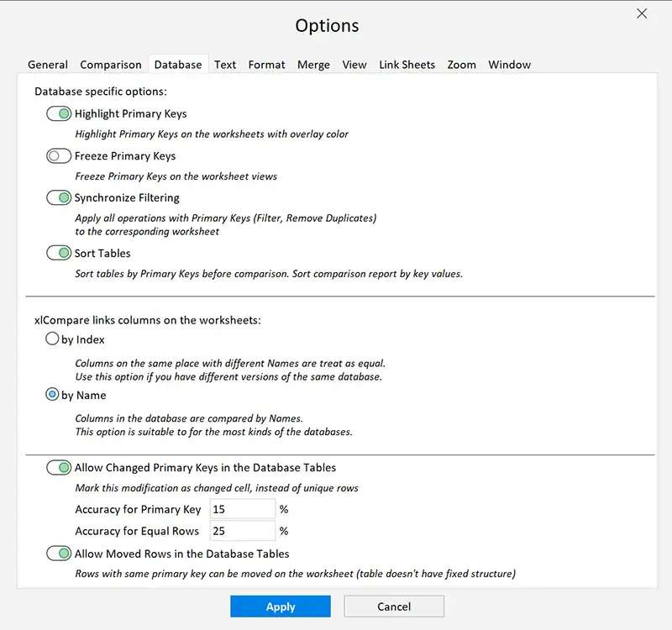Toggle Allow Moved Rows switch
Viewport: 672px width, 630px height.
point(59,554)
